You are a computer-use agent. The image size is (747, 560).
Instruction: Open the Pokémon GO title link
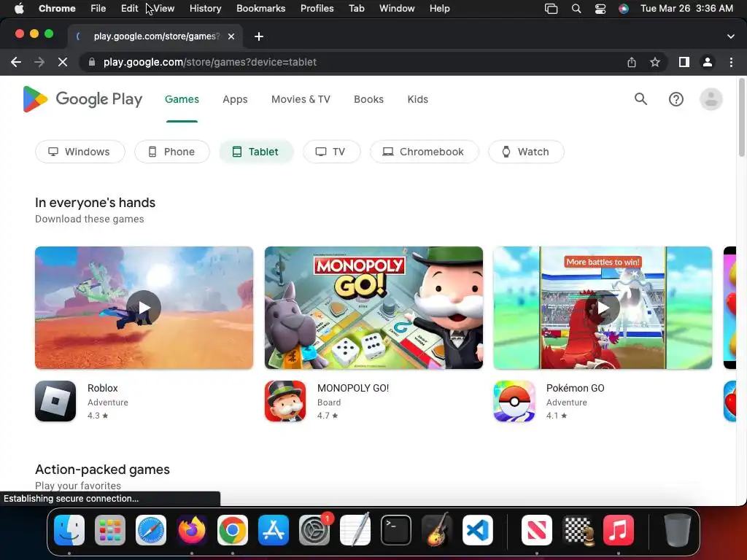(575, 388)
